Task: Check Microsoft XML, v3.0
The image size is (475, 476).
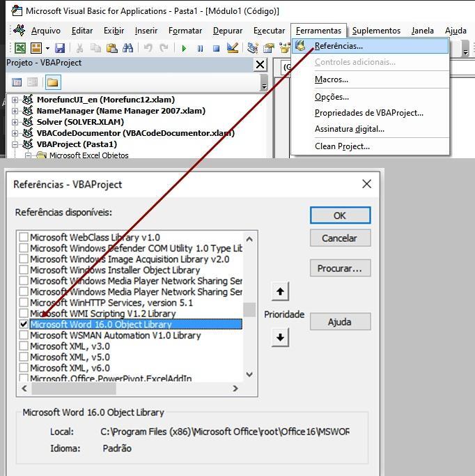Action: tap(24, 346)
